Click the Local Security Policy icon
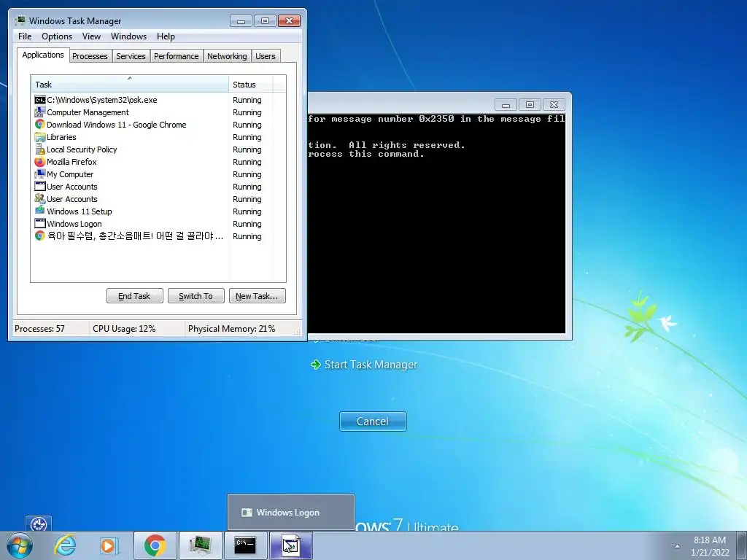Screen dimensions: 747x560 40,149
